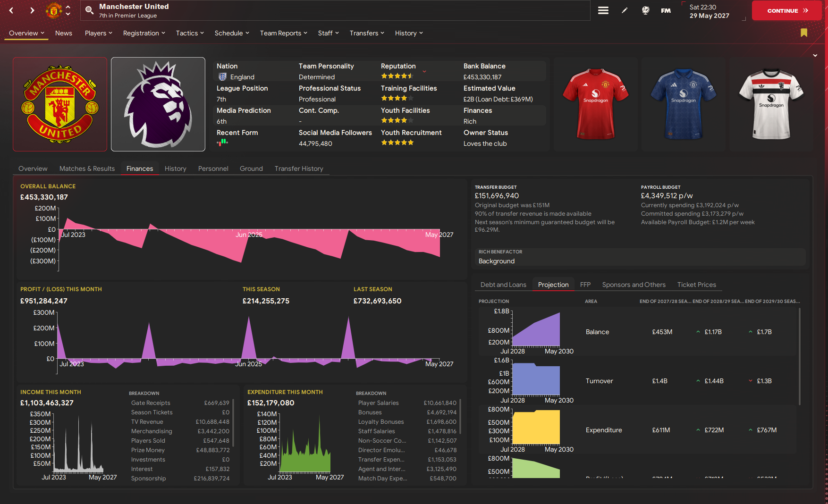828x504 pixels.
Task: Click the pencil edit icon
Action: pyautogui.click(x=625, y=10)
